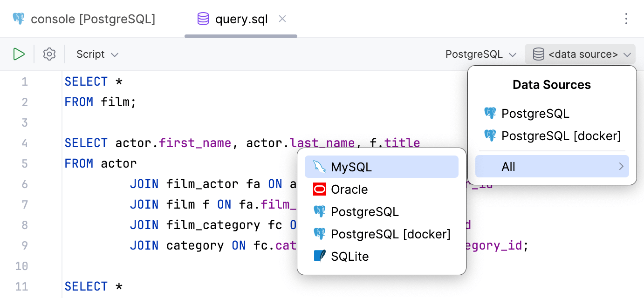Run the SQL script with the green play icon
Image resolution: width=644 pixels, height=298 pixels.
pos(19,54)
